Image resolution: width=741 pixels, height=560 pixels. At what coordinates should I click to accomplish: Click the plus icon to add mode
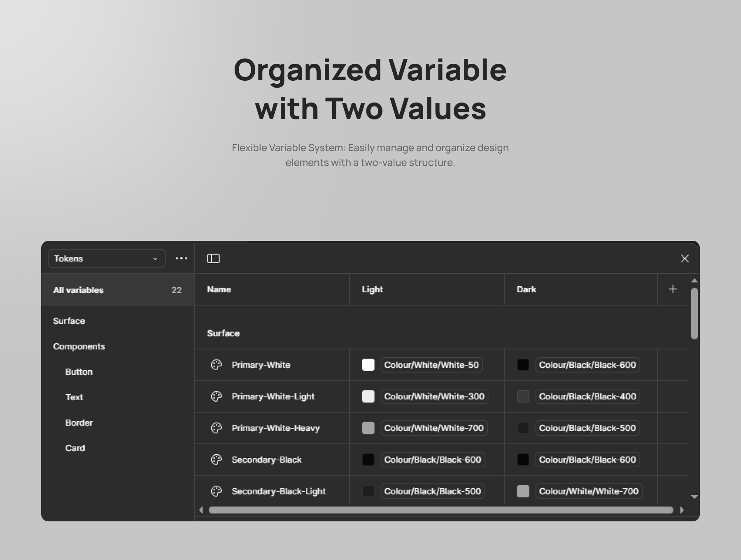tap(673, 289)
